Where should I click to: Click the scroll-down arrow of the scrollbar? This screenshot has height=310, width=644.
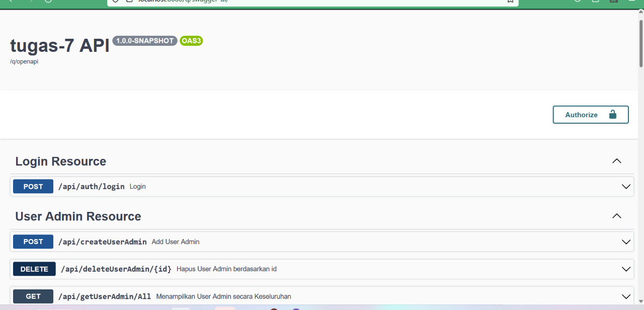pyautogui.click(x=641, y=300)
